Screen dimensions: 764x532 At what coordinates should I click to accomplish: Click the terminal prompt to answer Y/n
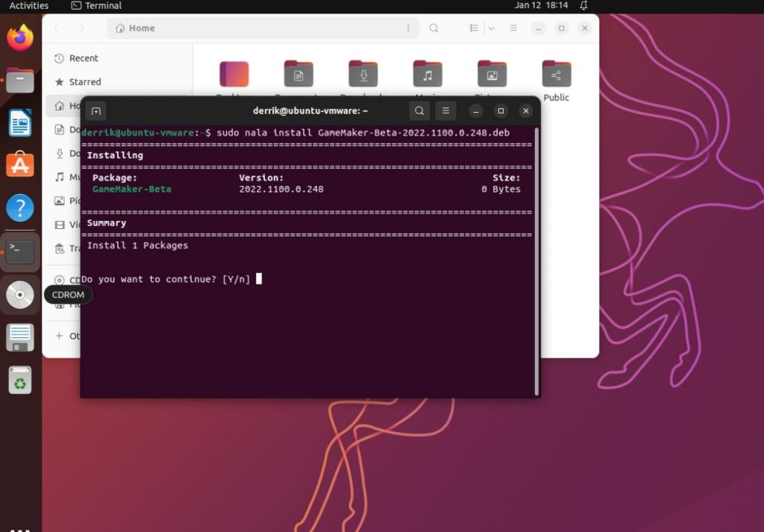coord(259,278)
